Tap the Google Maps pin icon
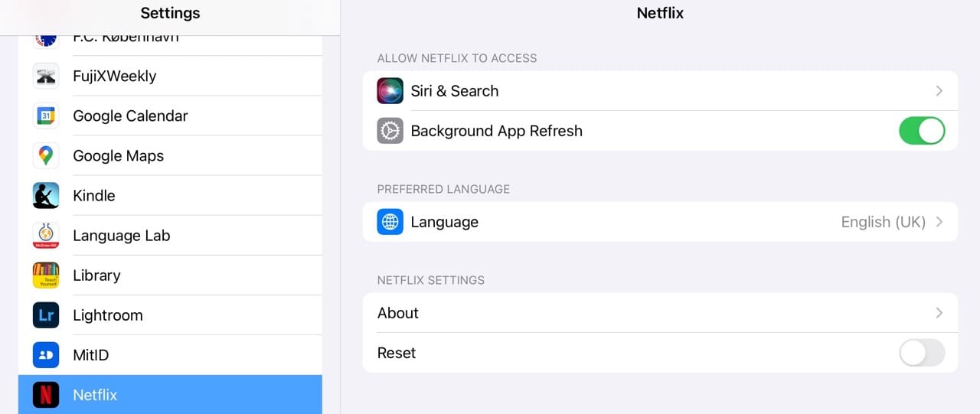Image resolution: width=980 pixels, height=414 pixels. click(x=46, y=155)
